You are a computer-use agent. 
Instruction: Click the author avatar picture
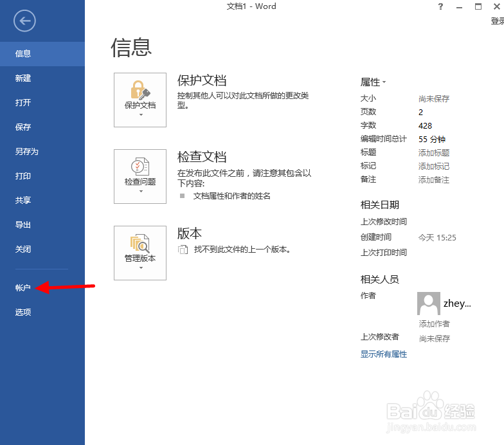tap(428, 304)
